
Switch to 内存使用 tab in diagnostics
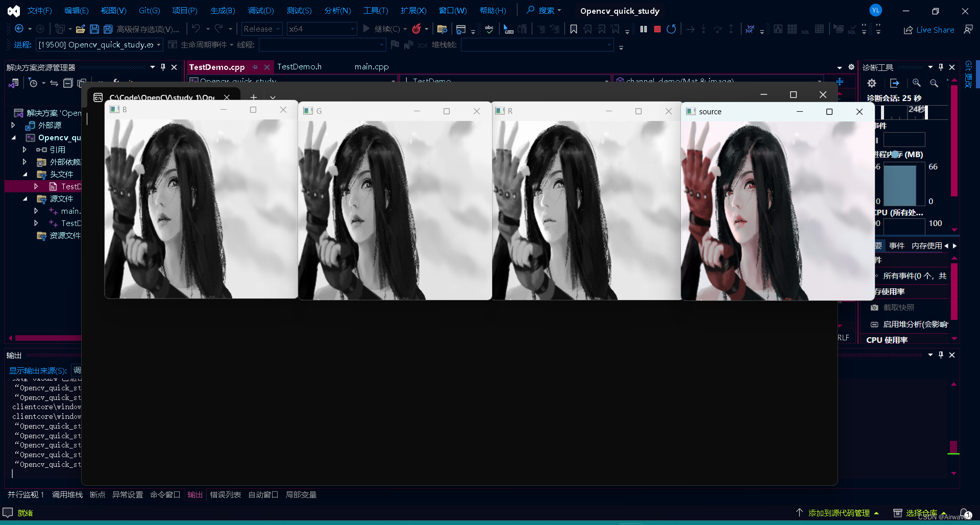927,246
